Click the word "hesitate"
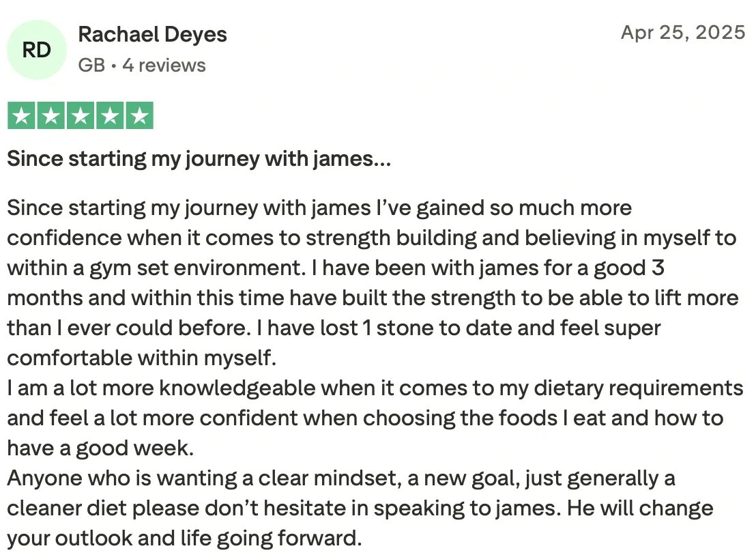 [305, 509]
